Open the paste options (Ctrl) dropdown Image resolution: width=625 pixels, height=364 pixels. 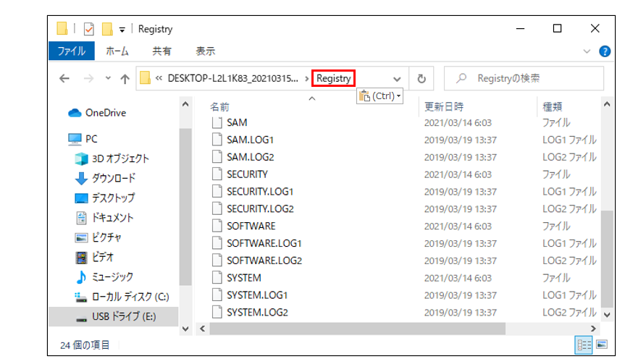(380, 96)
